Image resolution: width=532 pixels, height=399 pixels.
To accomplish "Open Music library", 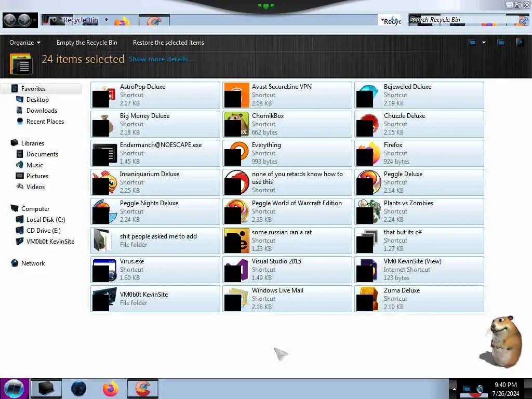I will (35, 165).
